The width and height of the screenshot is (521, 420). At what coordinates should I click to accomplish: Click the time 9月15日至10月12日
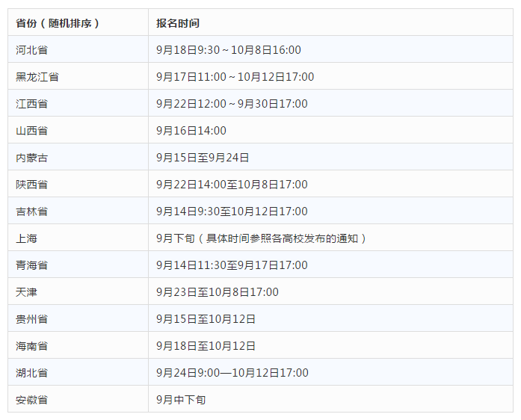(206, 319)
